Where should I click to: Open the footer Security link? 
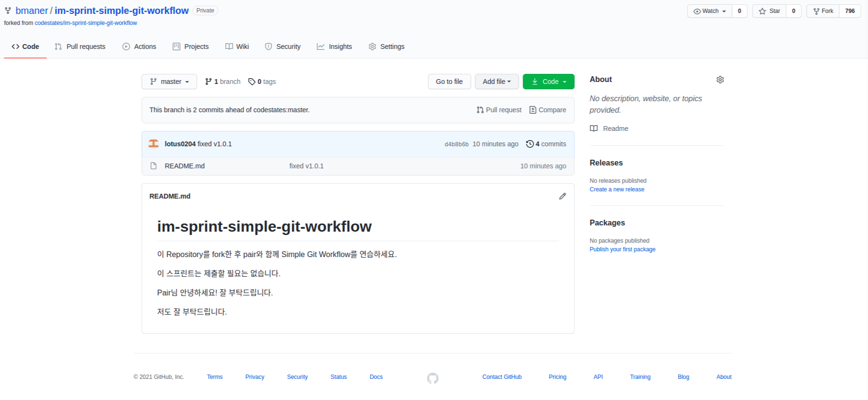click(297, 377)
